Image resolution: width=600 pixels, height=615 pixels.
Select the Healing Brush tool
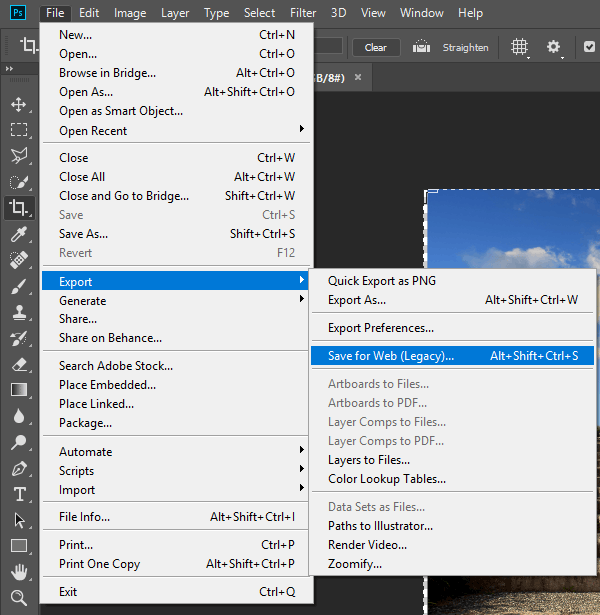18,260
